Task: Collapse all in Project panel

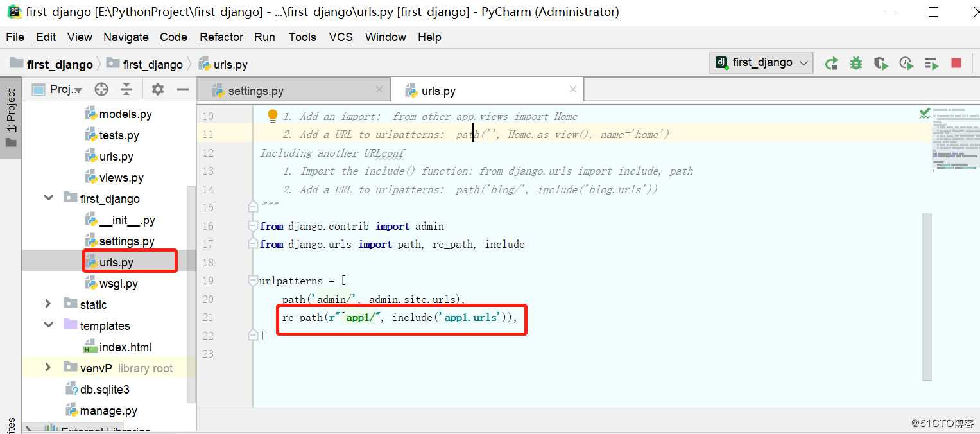Action: pos(127,89)
